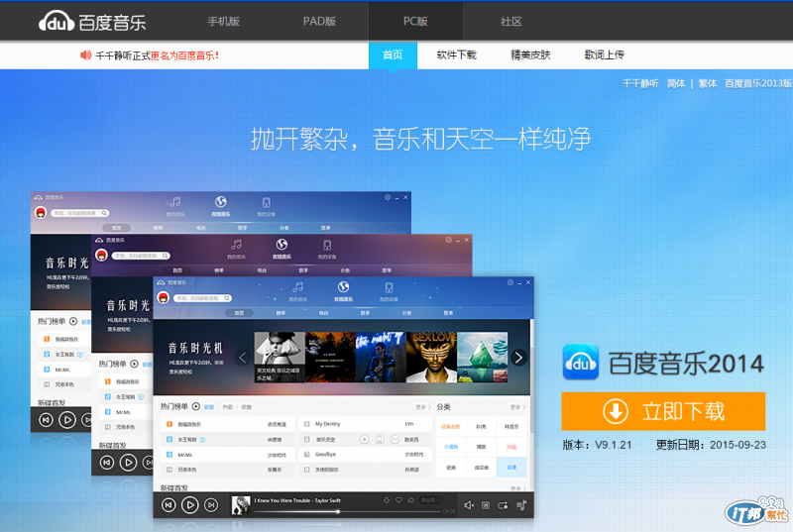793x532 pixels.
Task: Toggle the audio quality pill beside share icon
Action: (x=431, y=500)
